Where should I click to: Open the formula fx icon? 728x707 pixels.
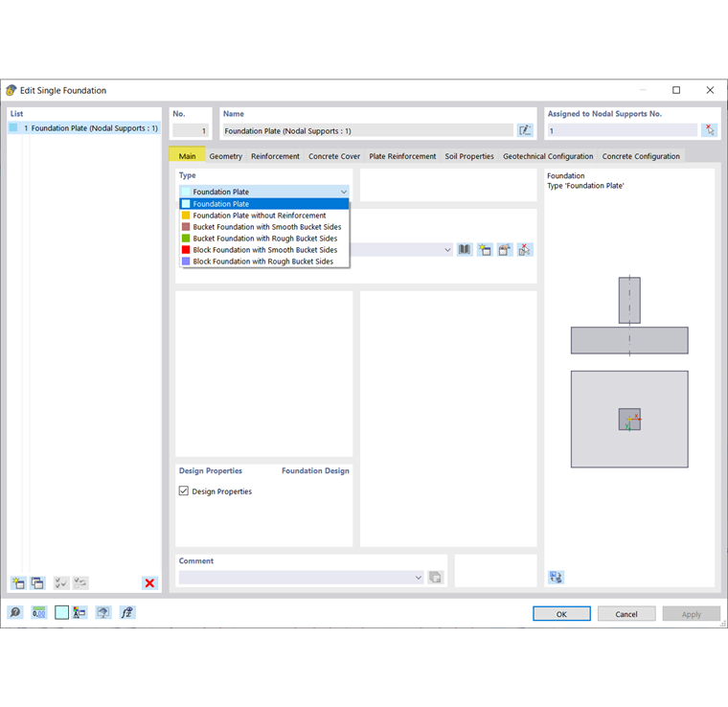coord(126,612)
